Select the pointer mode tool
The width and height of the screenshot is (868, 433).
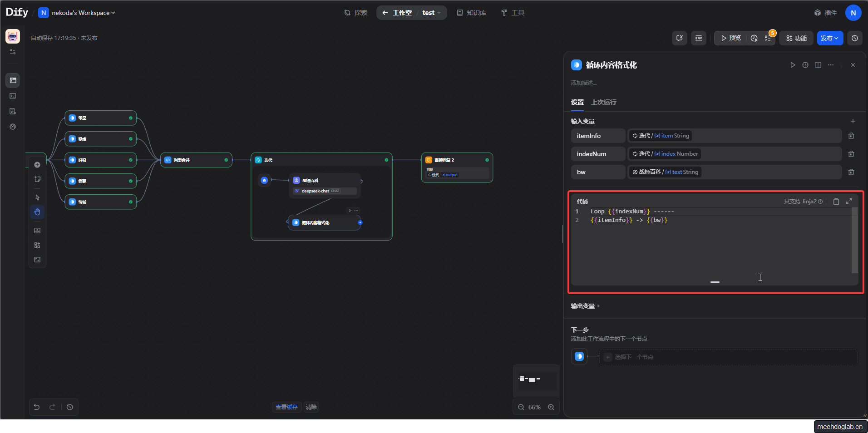tap(37, 197)
